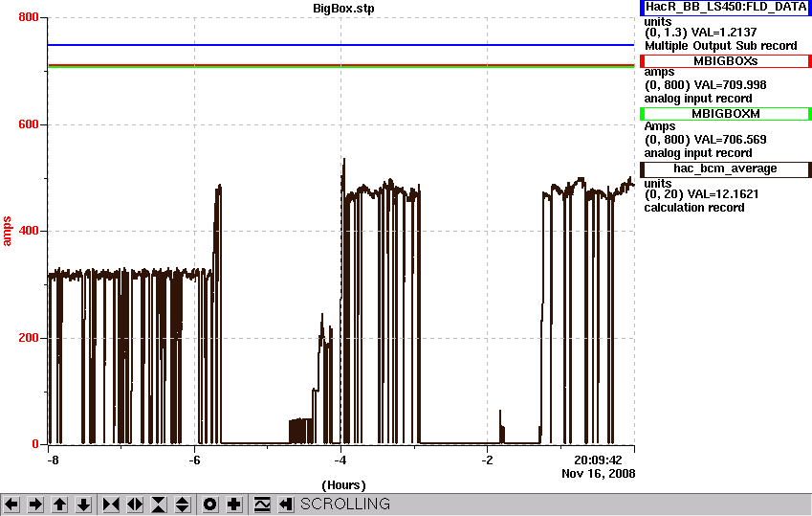The image size is (812, 516).
Task: Click the hourglass-shaped vertical zoom icon
Action: [159, 505]
